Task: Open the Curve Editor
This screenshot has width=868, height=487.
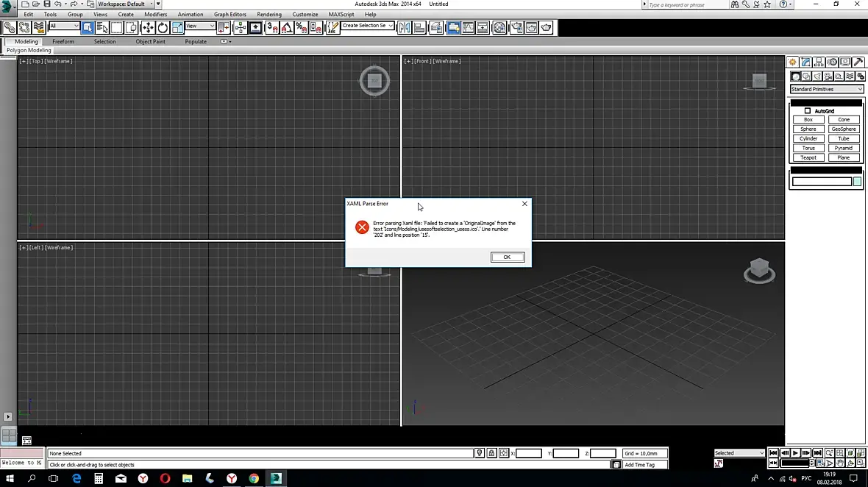Action: [x=469, y=28]
